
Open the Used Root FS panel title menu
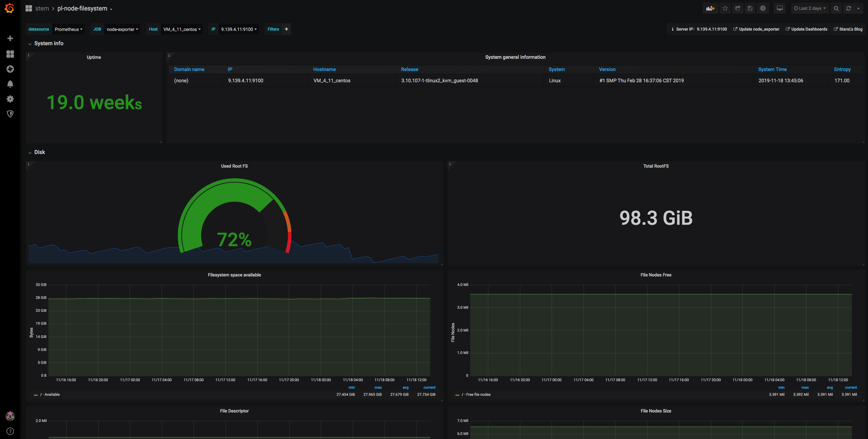point(234,166)
